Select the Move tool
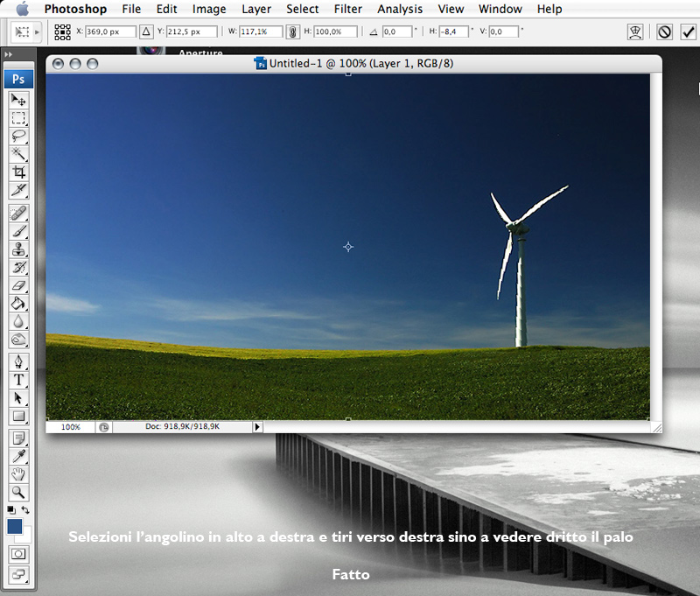The width and height of the screenshot is (700, 596). pos(18,100)
